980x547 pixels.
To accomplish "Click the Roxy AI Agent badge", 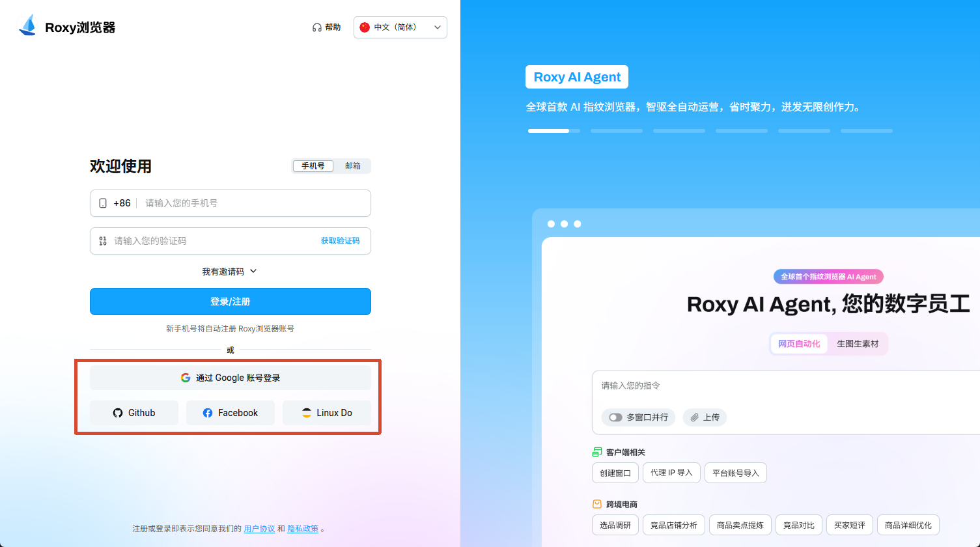I will pyautogui.click(x=577, y=77).
